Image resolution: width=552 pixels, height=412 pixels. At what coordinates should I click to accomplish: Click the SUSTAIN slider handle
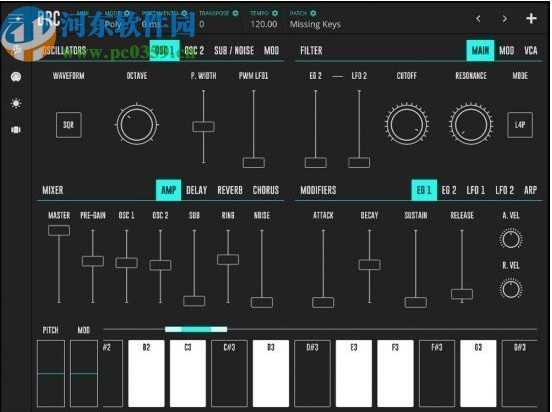416,302
